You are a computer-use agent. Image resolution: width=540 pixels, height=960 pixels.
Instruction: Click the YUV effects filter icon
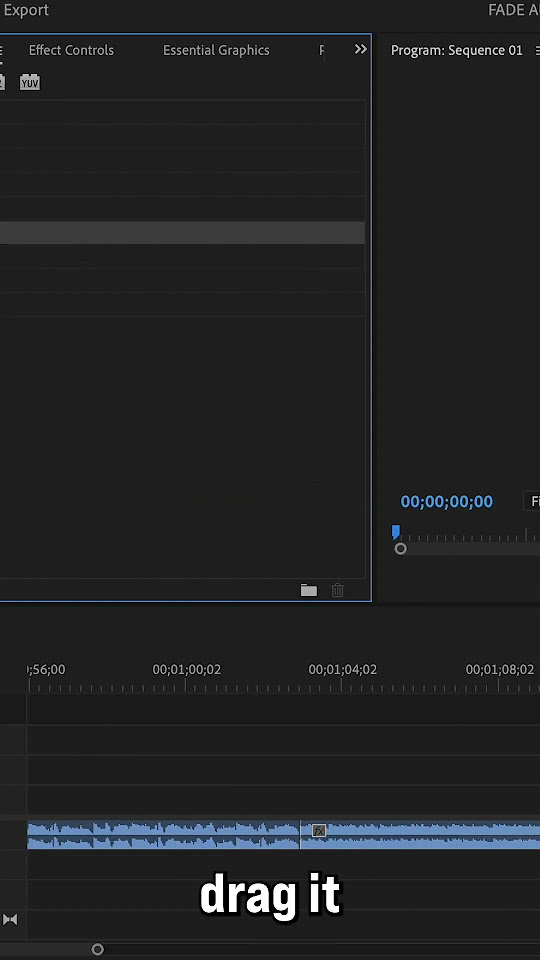point(29,82)
